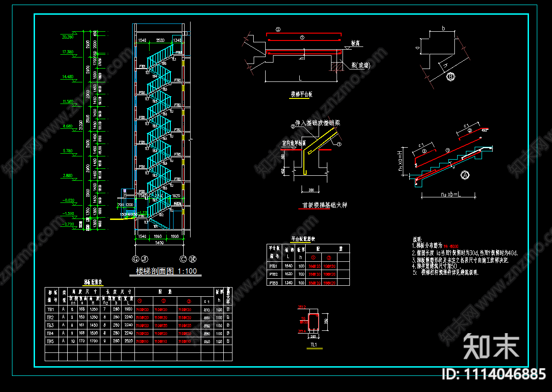The width and height of the screenshot is (552, 392).
Task: Click the circled A detail marker
Action: 465,175
